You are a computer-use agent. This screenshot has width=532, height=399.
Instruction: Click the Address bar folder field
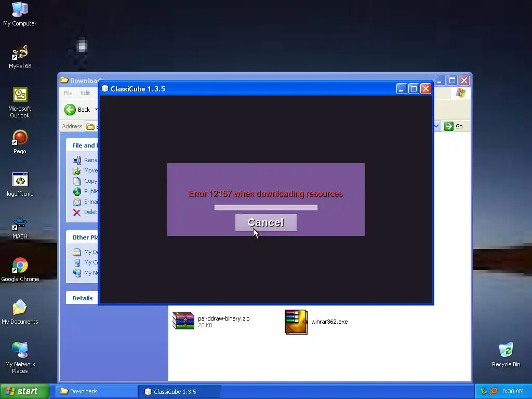click(91, 126)
